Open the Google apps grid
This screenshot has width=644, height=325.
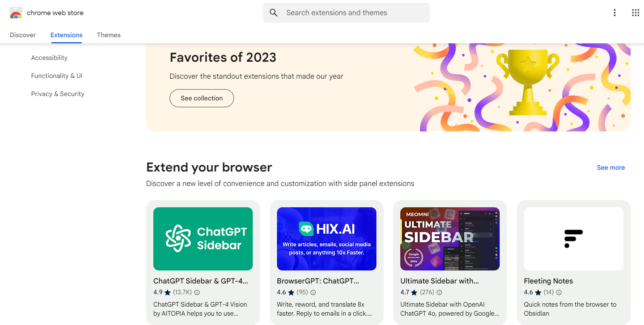[x=635, y=12]
